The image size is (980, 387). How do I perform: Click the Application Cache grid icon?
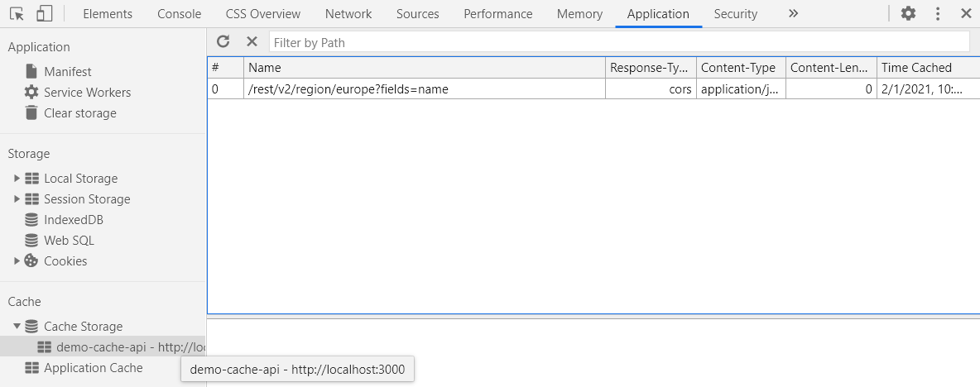pos(31,368)
